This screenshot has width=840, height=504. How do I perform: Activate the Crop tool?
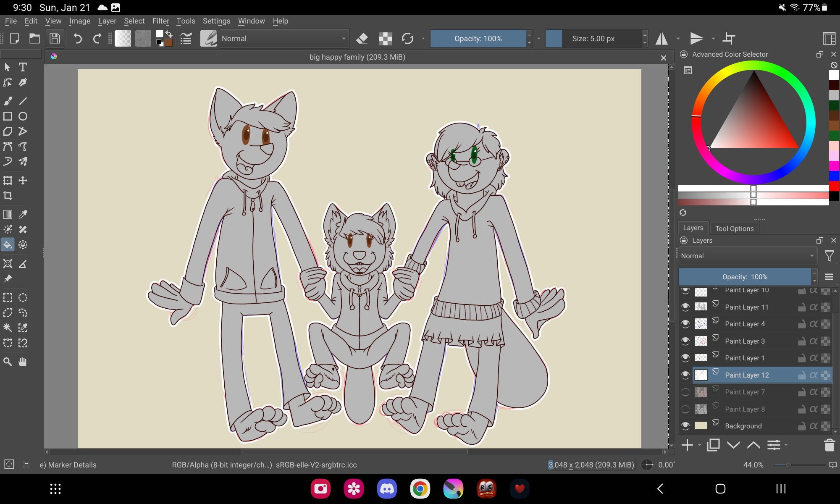8,196
